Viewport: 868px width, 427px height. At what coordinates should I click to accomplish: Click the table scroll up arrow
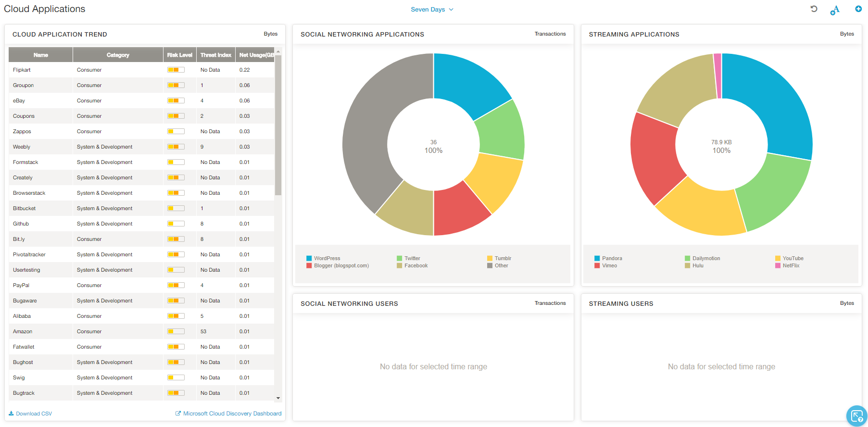(278, 51)
